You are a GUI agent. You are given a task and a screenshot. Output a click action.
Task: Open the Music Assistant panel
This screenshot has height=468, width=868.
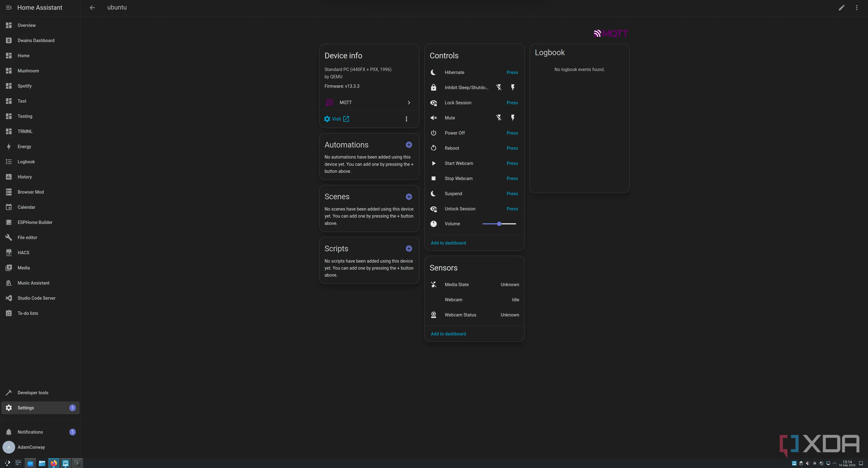point(33,283)
